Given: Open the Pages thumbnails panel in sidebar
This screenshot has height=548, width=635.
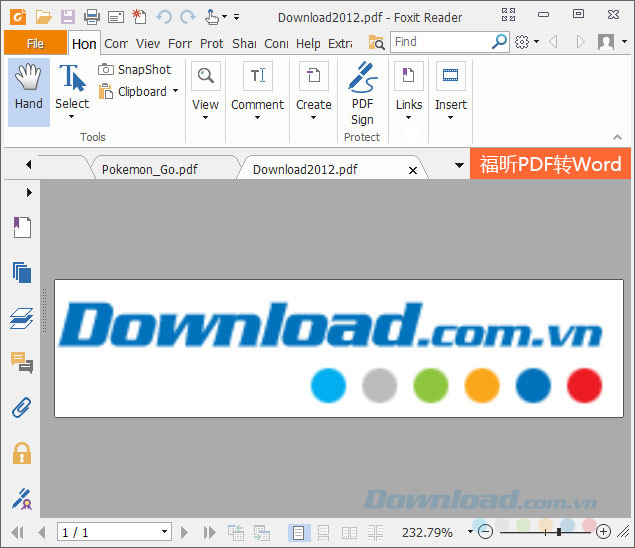Looking at the screenshot, I should click(22, 272).
